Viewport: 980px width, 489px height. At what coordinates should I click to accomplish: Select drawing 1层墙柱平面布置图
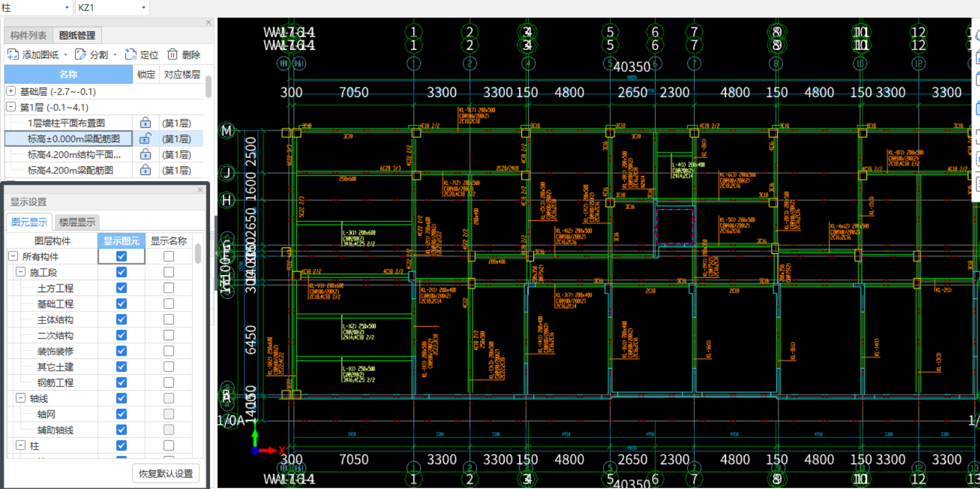click(x=66, y=123)
